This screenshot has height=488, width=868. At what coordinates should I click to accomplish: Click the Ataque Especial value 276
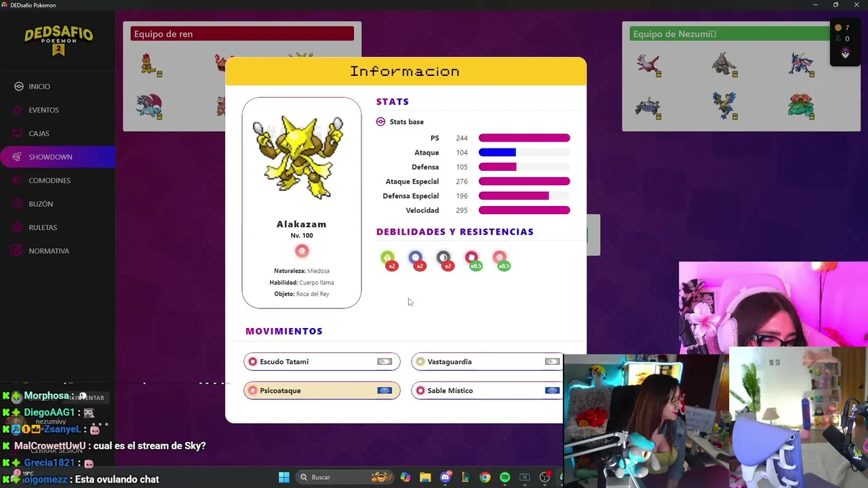tap(462, 182)
